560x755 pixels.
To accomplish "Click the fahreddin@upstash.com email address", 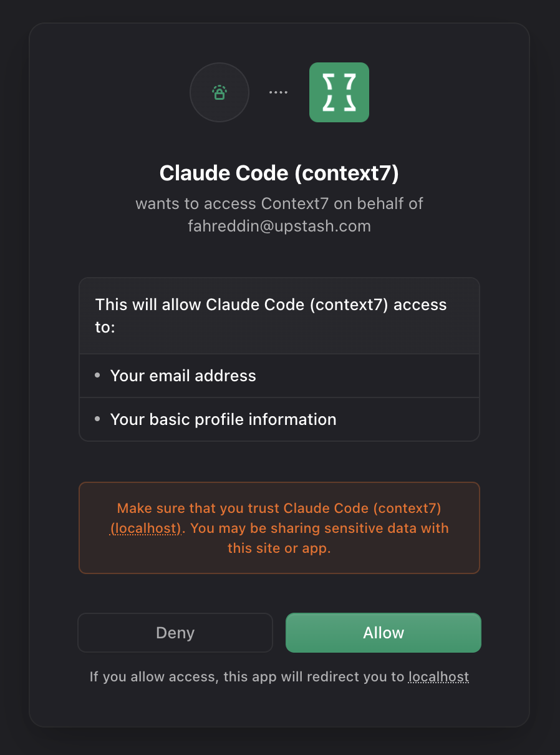I will pyautogui.click(x=279, y=226).
